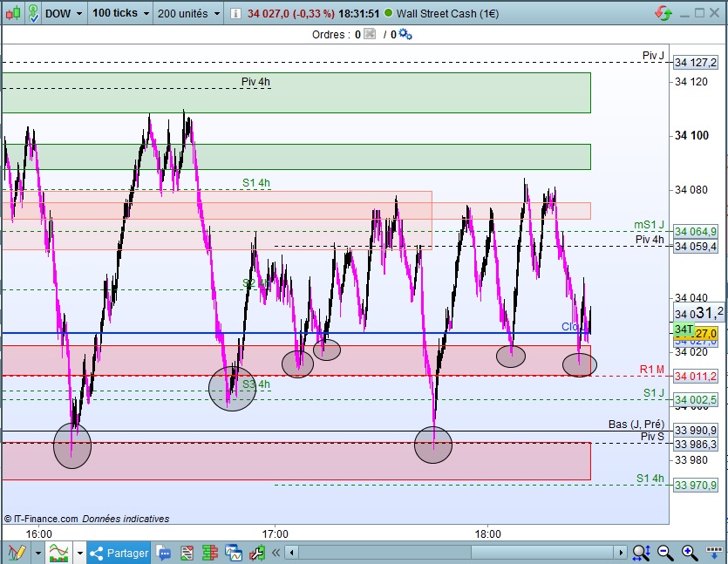Viewport: 728px width, 564px height.
Task: Click the multi-chart windows icon
Action: click(234, 553)
